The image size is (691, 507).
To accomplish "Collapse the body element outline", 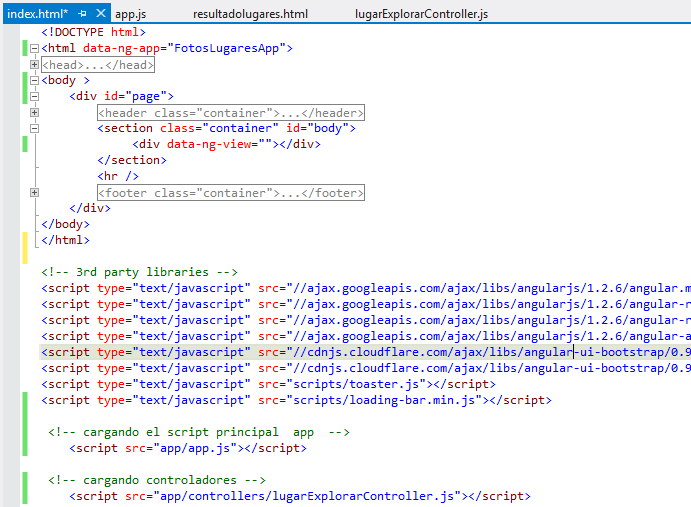I will (34, 80).
